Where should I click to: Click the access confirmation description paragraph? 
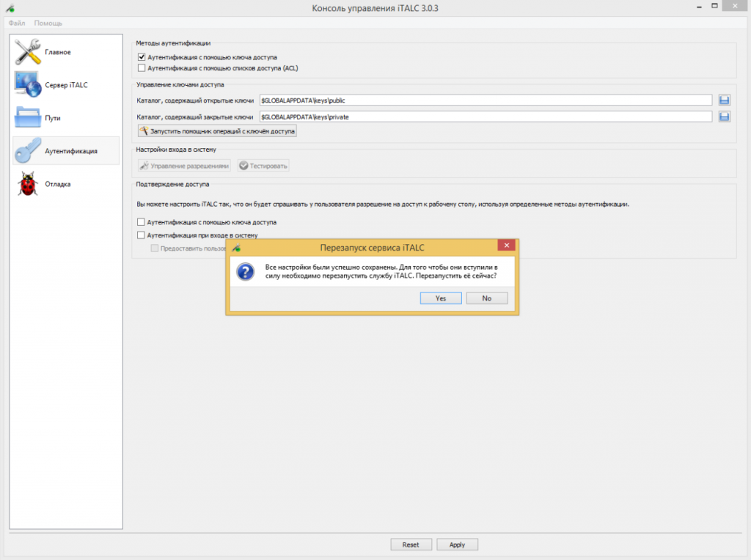(383, 205)
